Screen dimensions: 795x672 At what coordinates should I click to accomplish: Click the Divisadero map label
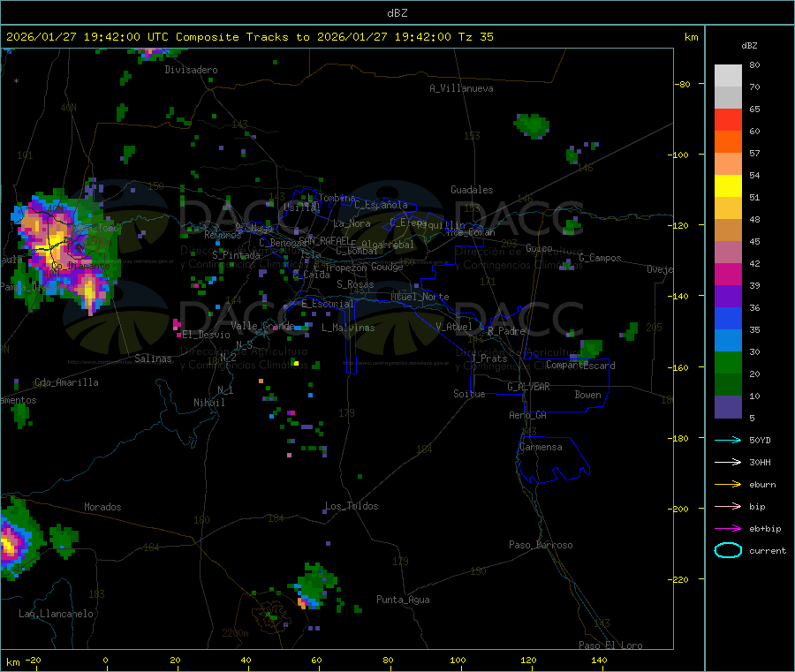click(x=191, y=70)
